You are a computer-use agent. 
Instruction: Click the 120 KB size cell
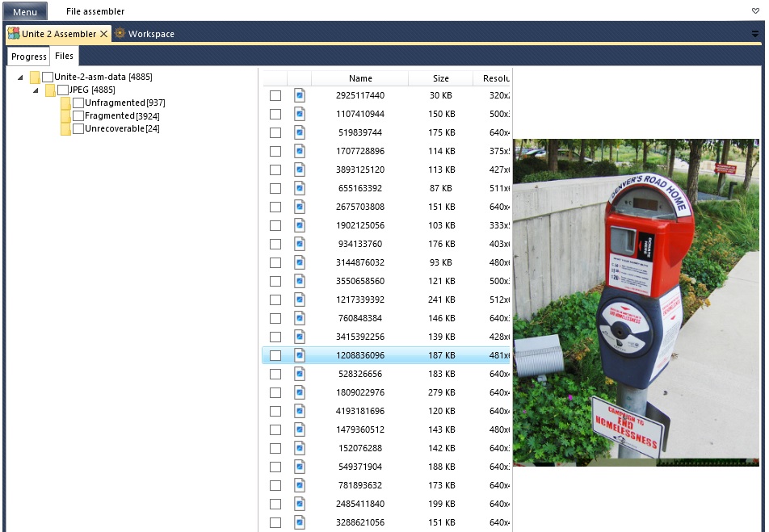[441, 412]
